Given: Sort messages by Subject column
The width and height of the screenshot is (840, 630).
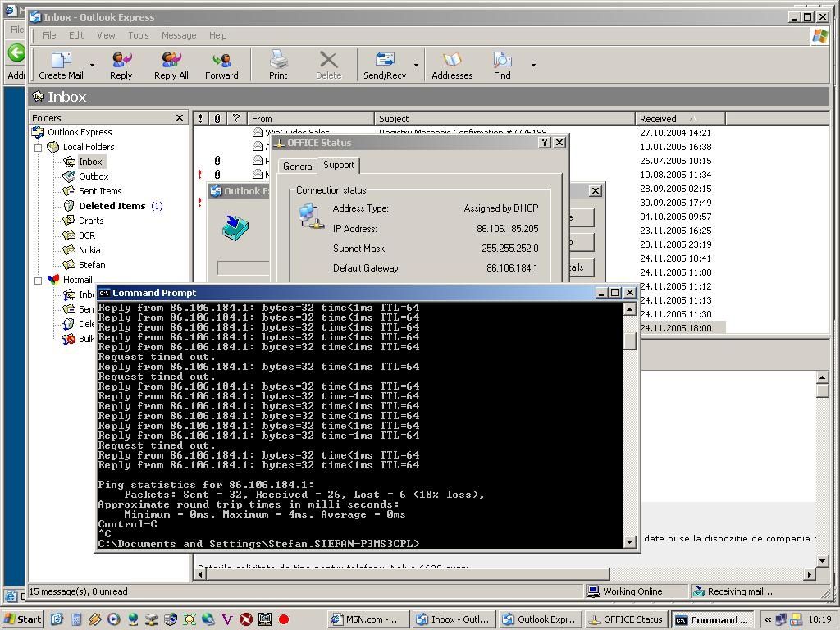Looking at the screenshot, I should coord(504,118).
